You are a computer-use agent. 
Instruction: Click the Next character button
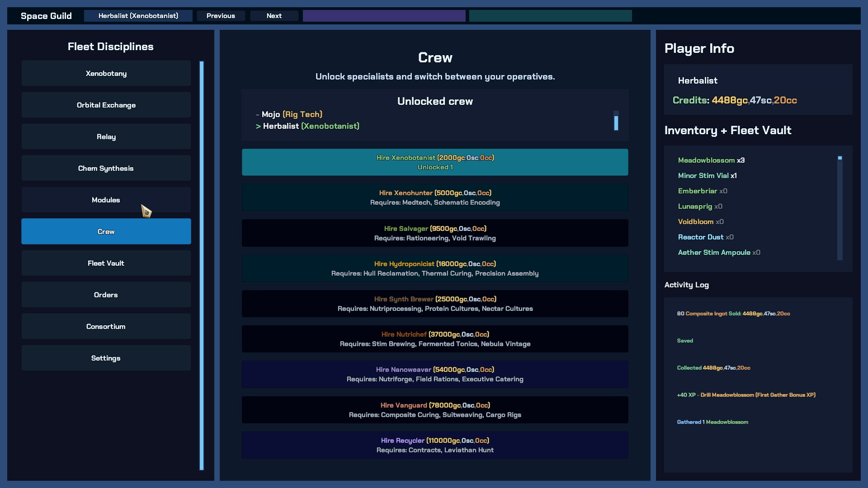[274, 16]
